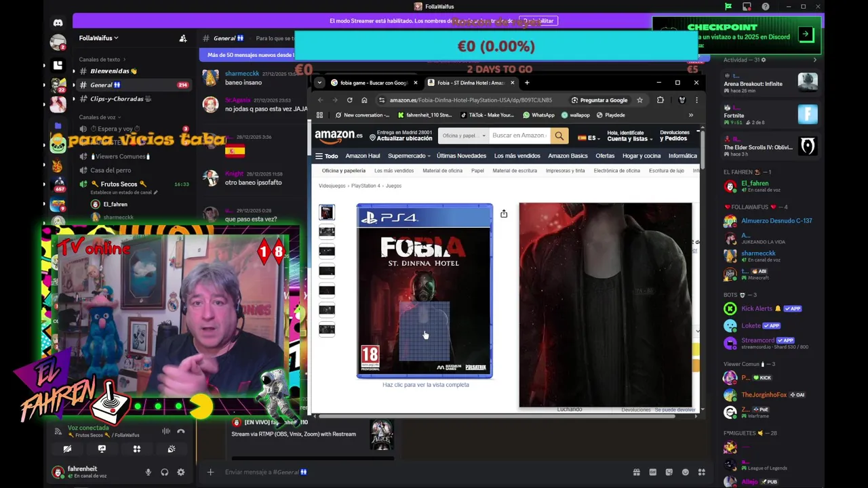Open Cuenta y listas dropdown

pyautogui.click(x=630, y=136)
